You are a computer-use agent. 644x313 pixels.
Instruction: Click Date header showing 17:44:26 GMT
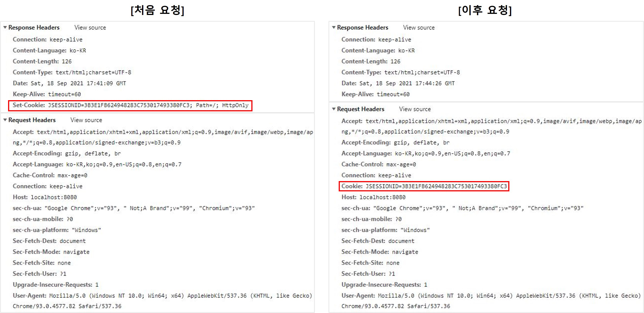pos(398,83)
